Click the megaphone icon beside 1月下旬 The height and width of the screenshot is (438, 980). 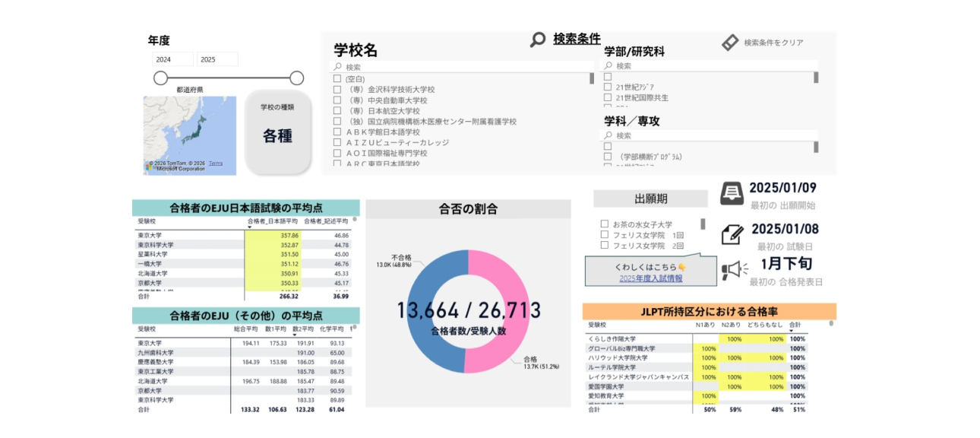pyautogui.click(x=735, y=269)
